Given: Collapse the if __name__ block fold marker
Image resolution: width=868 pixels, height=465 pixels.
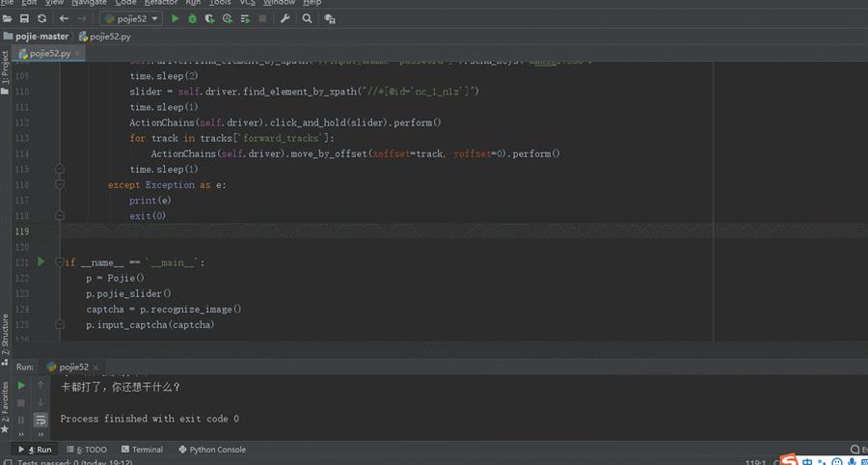Looking at the screenshot, I should pyautogui.click(x=59, y=261).
